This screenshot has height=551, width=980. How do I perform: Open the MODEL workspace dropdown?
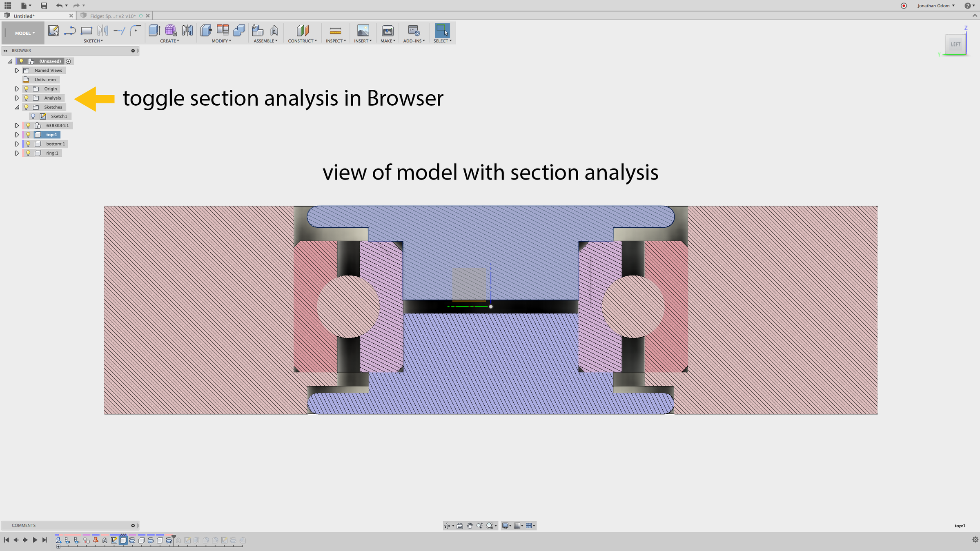coord(24,33)
